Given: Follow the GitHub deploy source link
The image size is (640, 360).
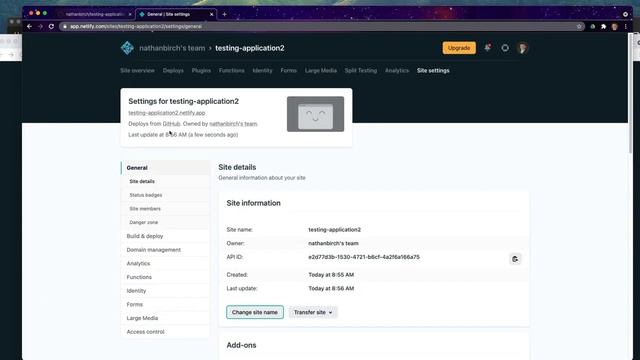Looking at the screenshot, I should point(171,124).
